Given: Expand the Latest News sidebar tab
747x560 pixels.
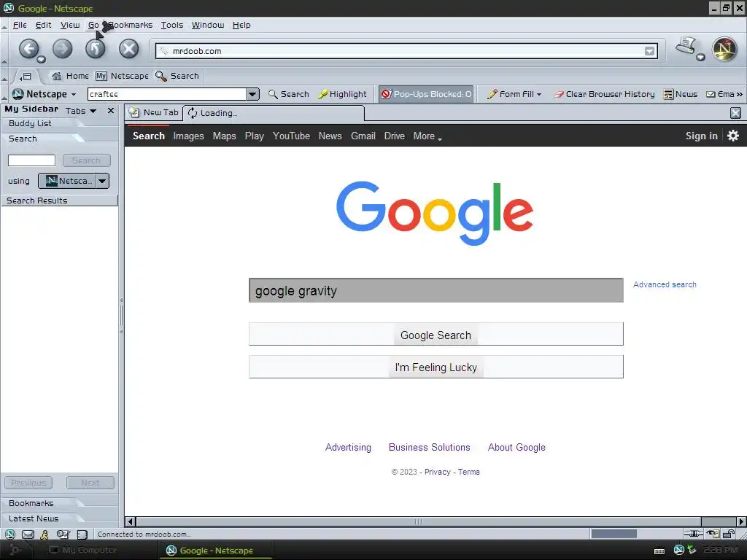Looking at the screenshot, I should pos(34,518).
